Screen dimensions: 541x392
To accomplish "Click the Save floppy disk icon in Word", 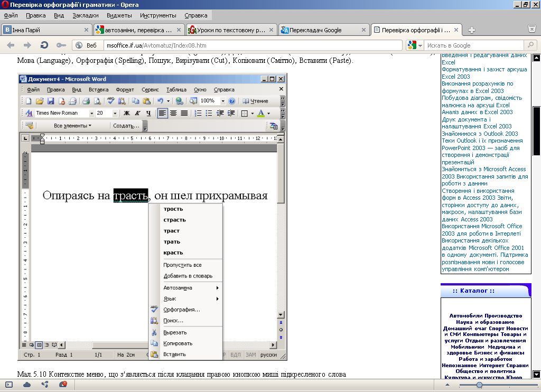I will 51,101.
